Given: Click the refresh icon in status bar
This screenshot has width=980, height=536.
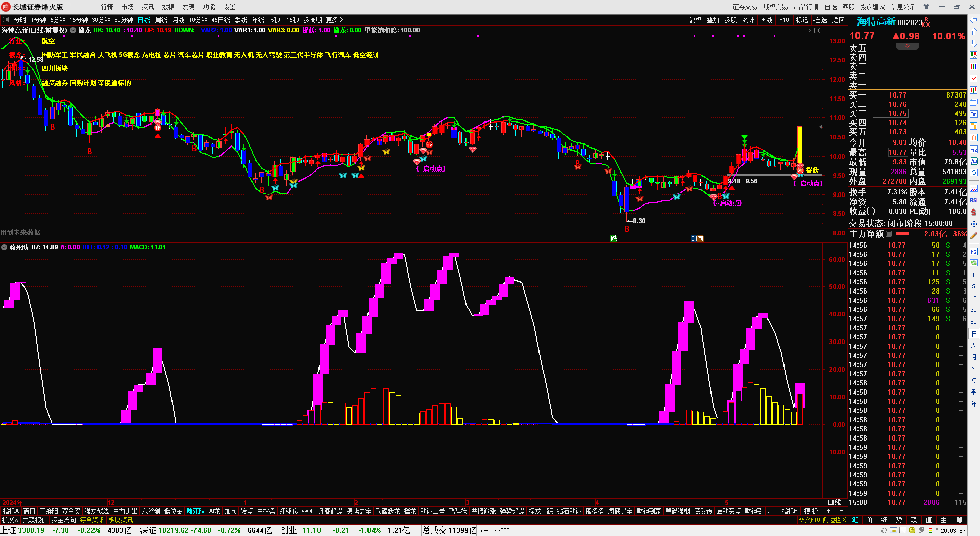Looking at the screenshot, I should pos(884,531).
